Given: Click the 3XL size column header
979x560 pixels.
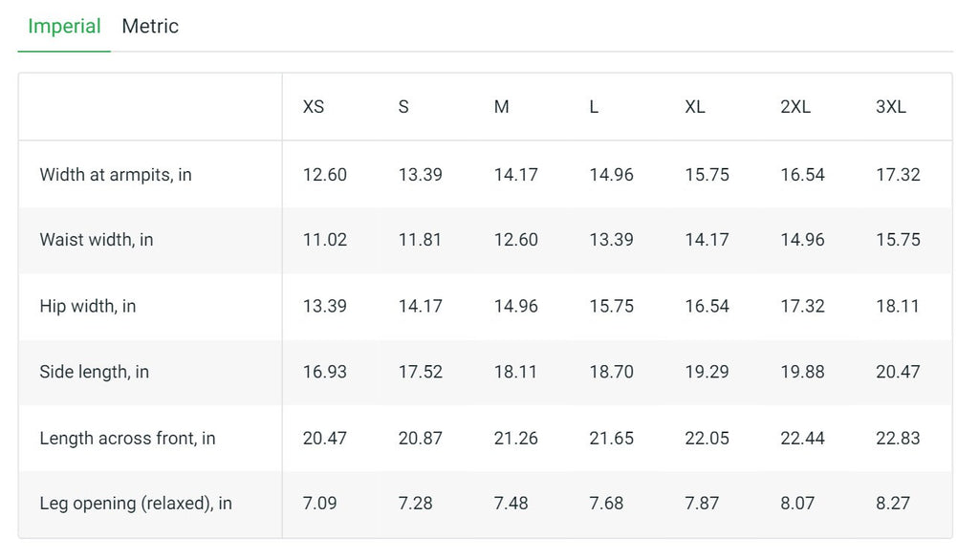Looking at the screenshot, I should click(x=891, y=107).
